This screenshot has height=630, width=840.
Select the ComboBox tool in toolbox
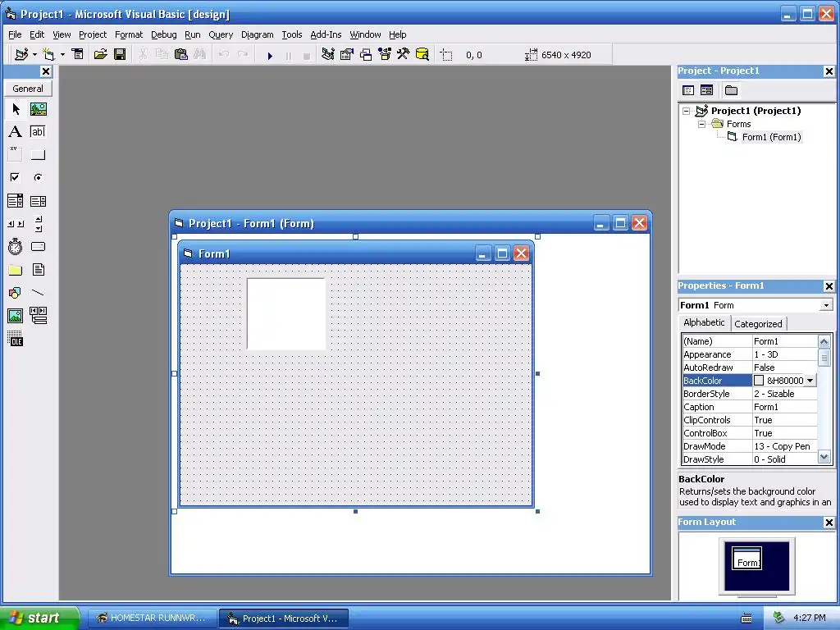click(16, 201)
